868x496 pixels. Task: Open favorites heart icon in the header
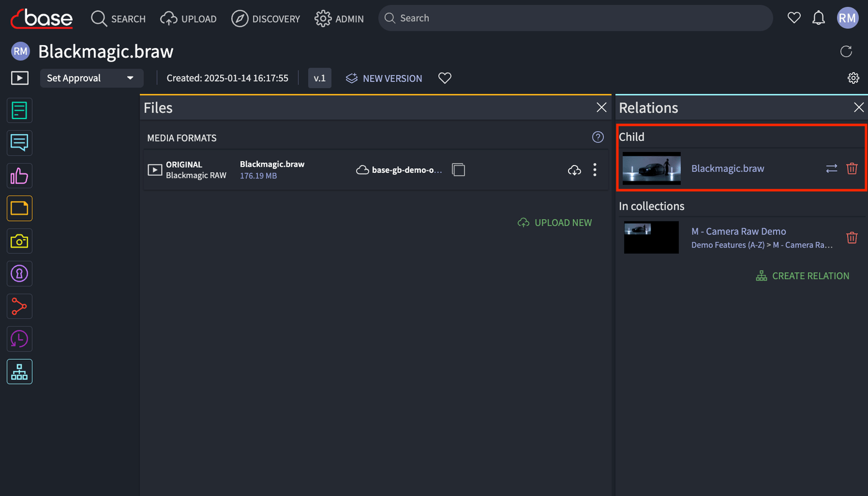pos(794,18)
